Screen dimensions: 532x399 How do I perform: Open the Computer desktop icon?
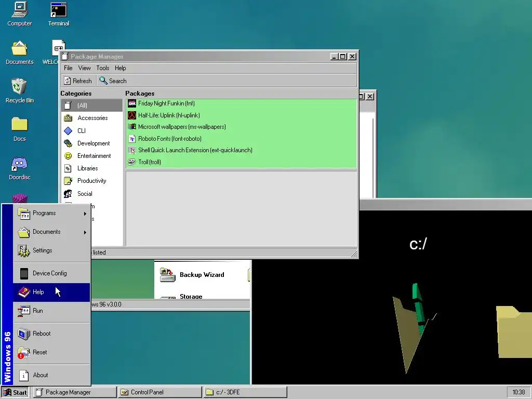pyautogui.click(x=19, y=9)
